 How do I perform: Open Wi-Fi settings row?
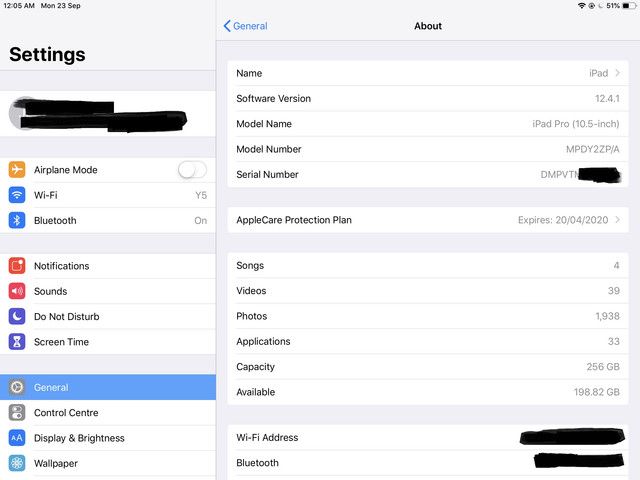pos(108,195)
